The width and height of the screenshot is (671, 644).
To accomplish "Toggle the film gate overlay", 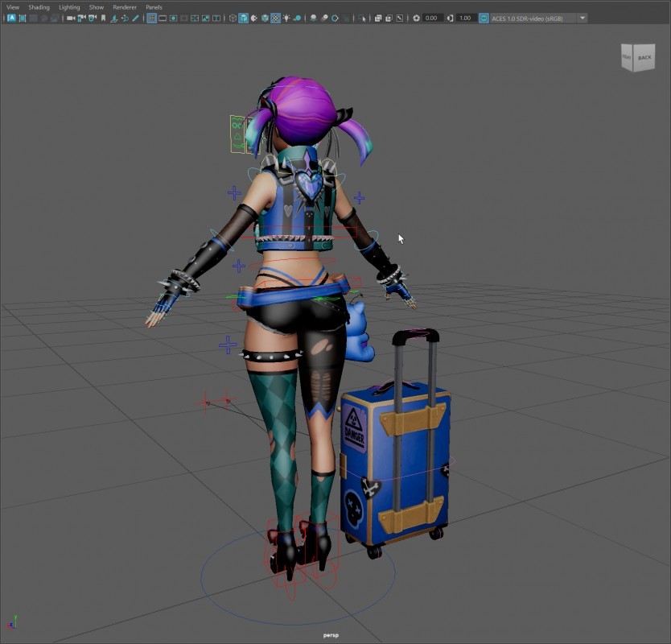I will pos(162,18).
